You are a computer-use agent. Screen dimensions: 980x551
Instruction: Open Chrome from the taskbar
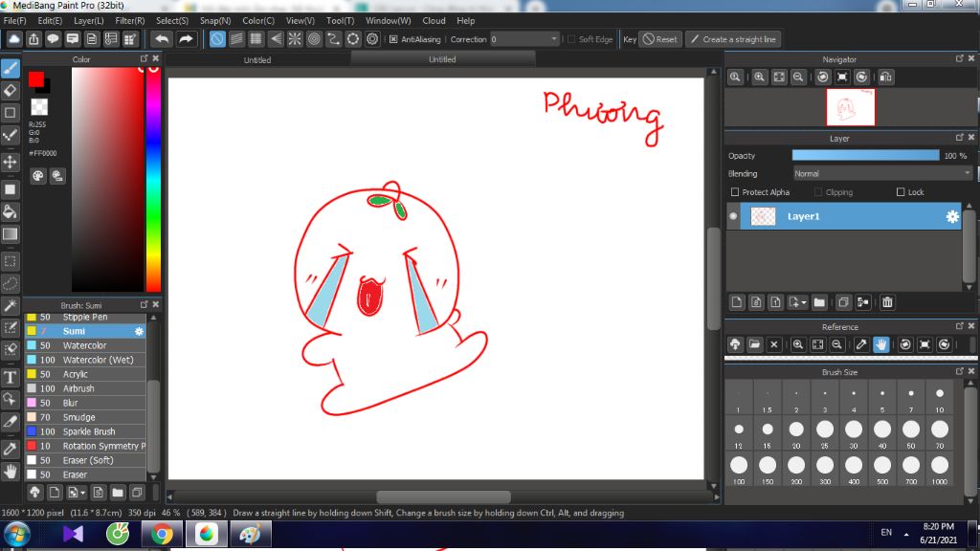[x=161, y=535]
